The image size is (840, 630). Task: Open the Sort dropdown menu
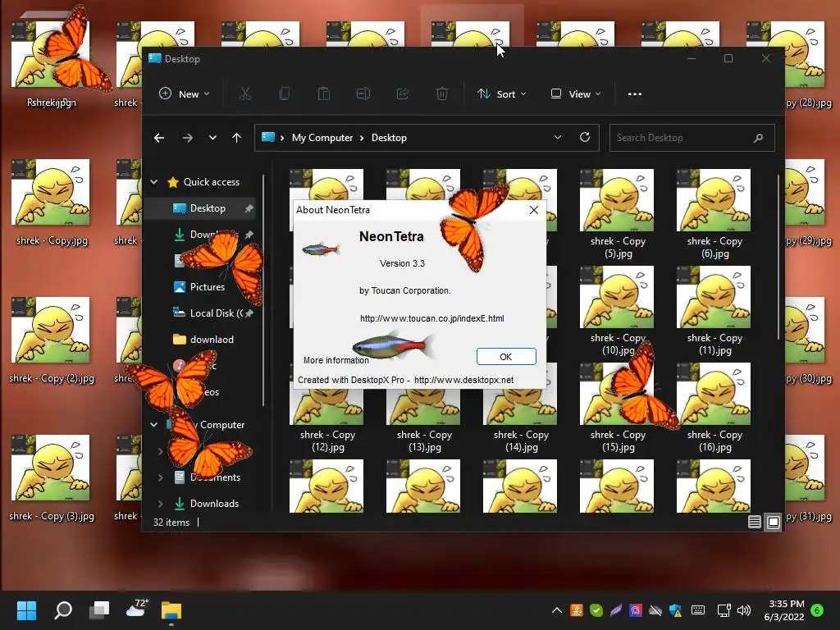[502, 94]
